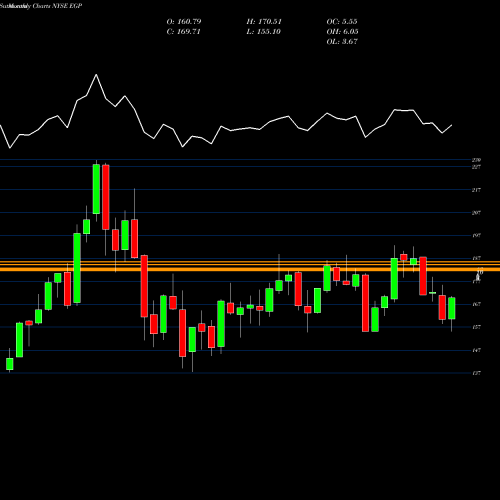Click the Charts NYSE EGP title
Screen dimensions: 500x500
tap(57, 6)
